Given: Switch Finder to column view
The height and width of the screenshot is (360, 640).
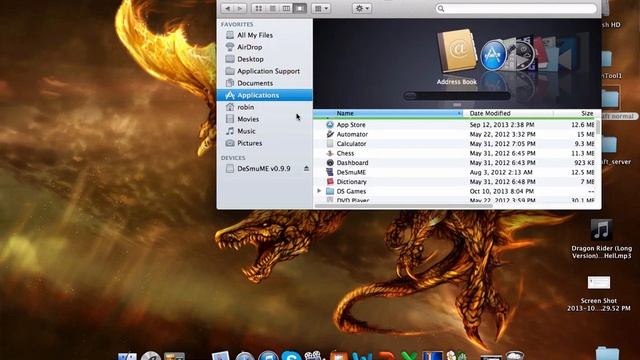Looking at the screenshot, I should click(x=286, y=8).
